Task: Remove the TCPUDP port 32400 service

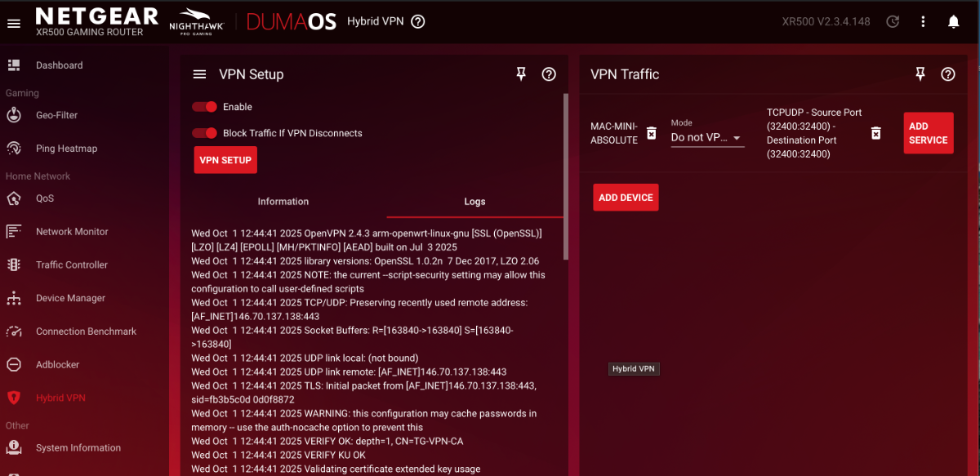Action: (875, 133)
